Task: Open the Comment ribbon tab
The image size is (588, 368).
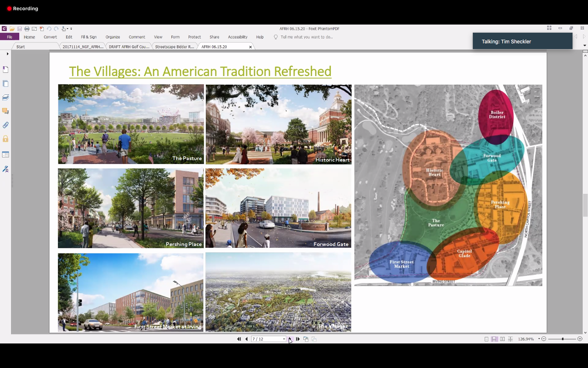Action: [137, 37]
